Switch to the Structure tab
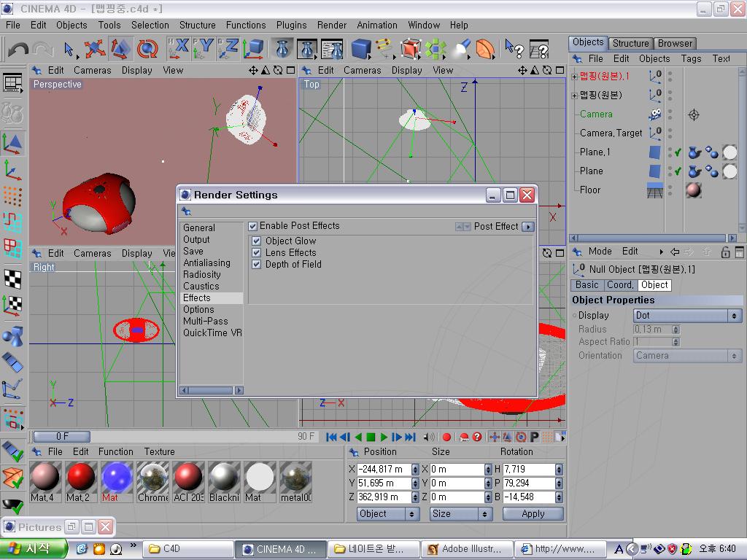This screenshot has height=560, width=747. point(630,43)
